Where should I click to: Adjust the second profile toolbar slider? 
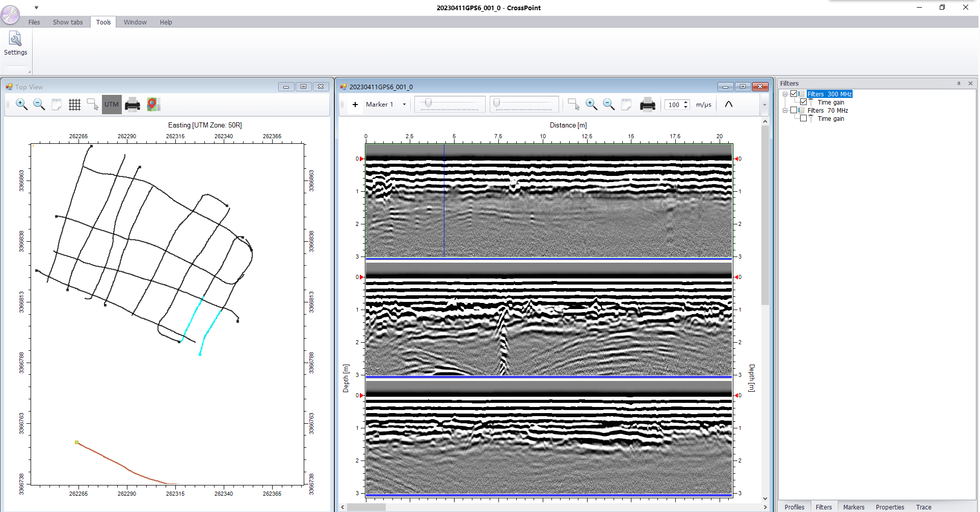point(525,105)
